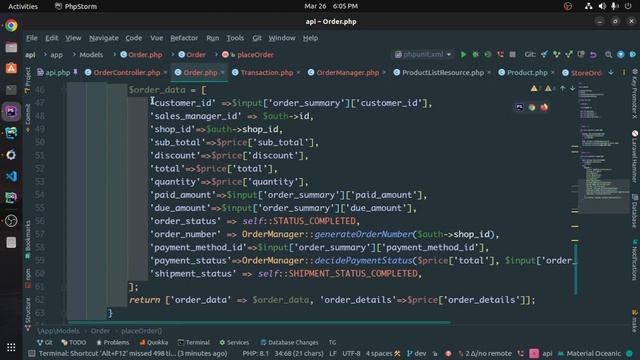
Task: Open in Firefox browser from editor popup
Action: (544, 107)
